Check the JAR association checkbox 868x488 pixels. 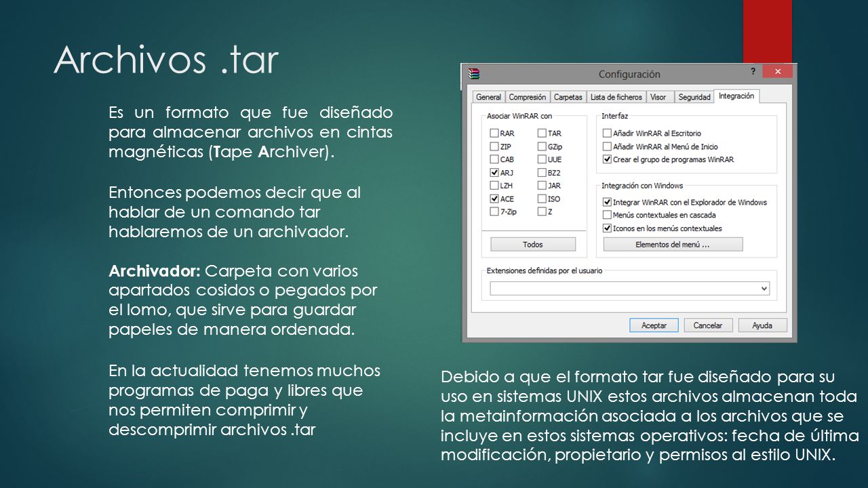(542, 186)
